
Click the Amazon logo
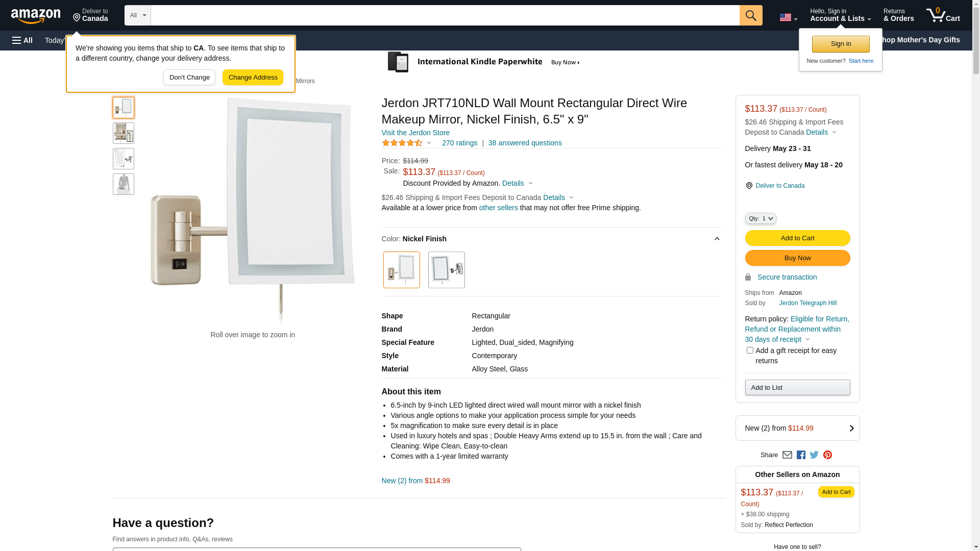[x=36, y=16]
